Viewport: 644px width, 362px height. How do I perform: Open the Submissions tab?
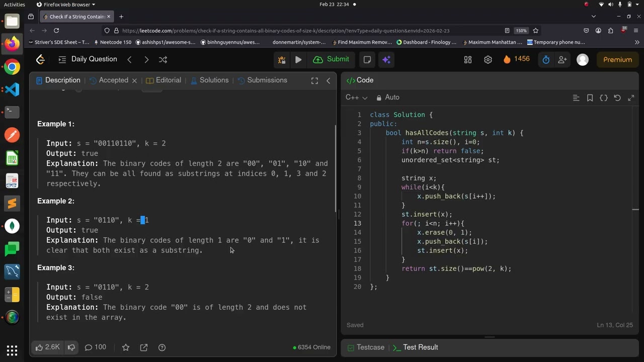pos(262,80)
